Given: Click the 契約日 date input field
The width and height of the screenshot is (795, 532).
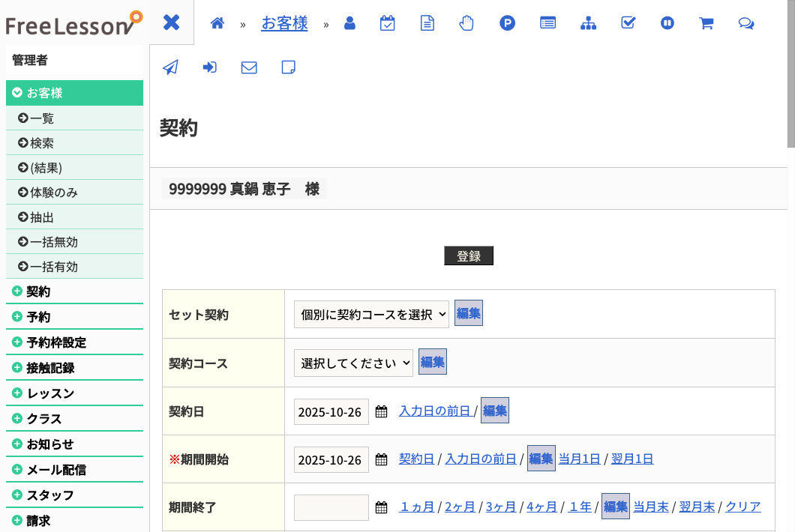Looking at the screenshot, I should pyautogui.click(x=331, y=411).
